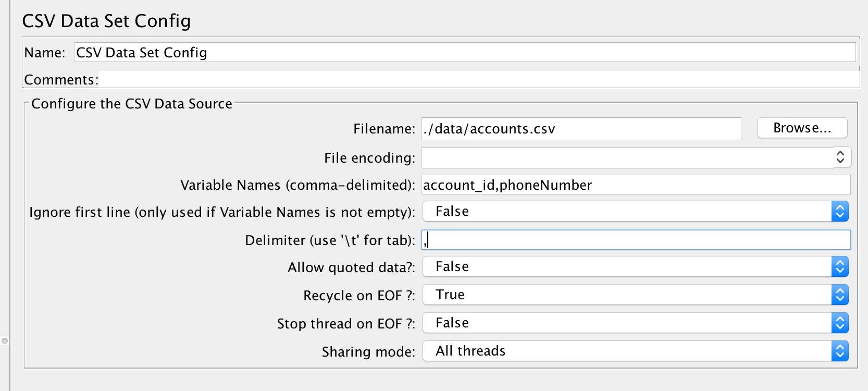Open the Stop thread on EOF dropdown

click(635, 323)
